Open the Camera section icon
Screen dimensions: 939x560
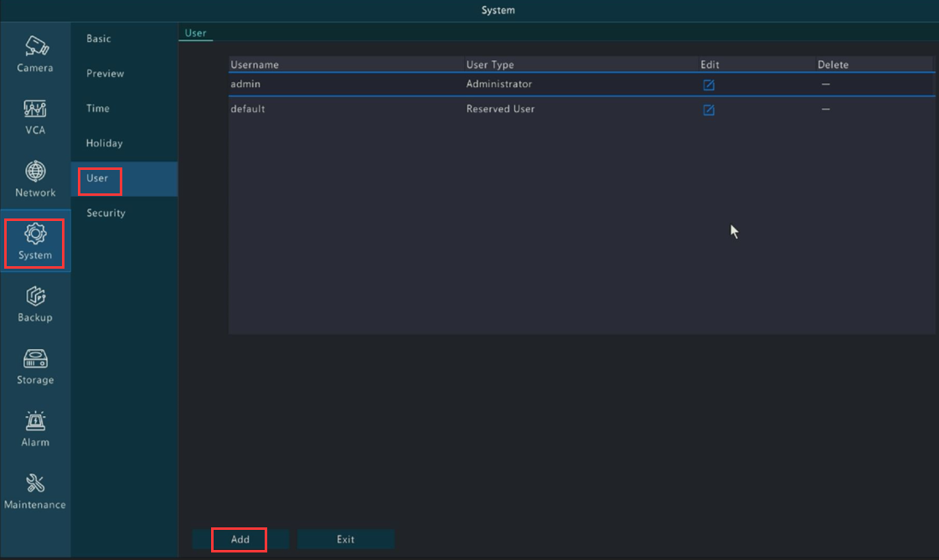(x=35, y=46)
